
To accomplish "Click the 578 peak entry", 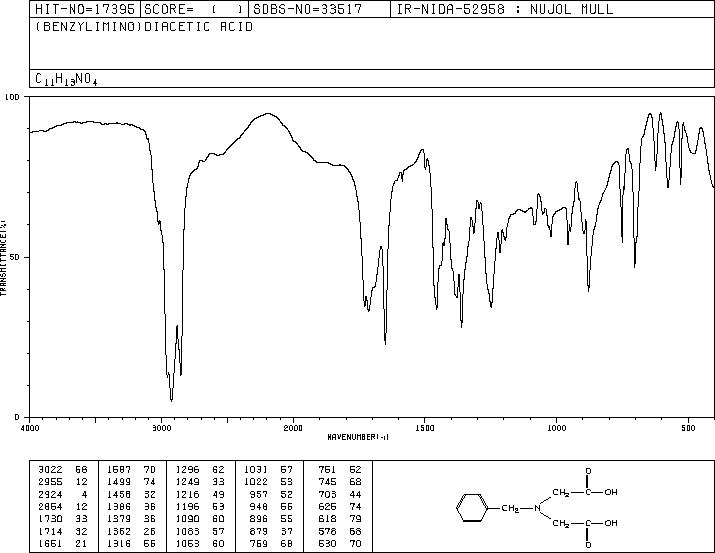I will [340, 531].
